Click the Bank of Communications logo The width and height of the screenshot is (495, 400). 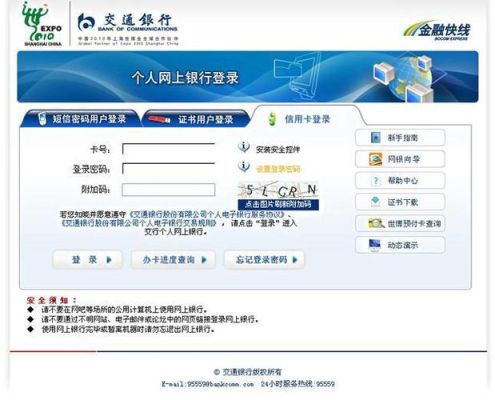coord(128,29)
